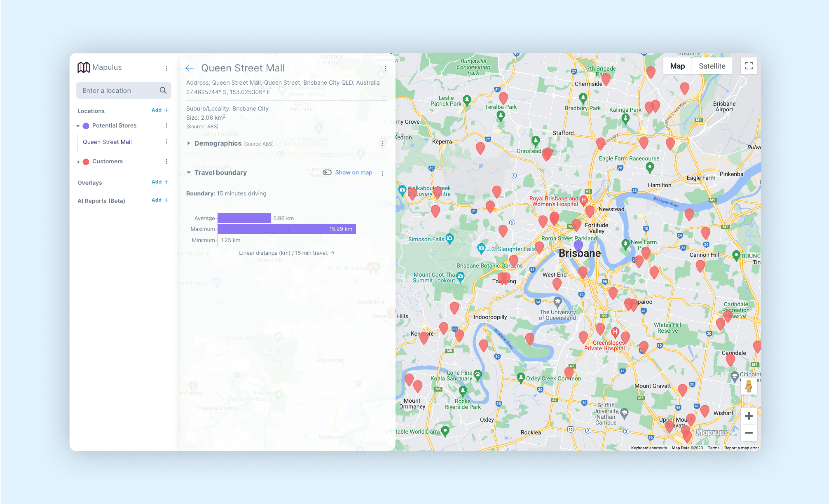Click the Greenslopes Private Hospital marker
The height and width of the screenshot is (504, 829).
click(615, 332)
